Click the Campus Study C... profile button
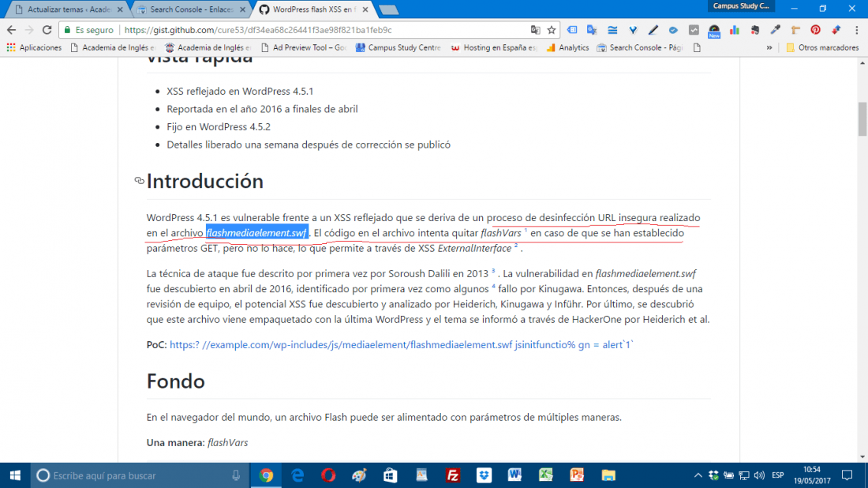Image resolution: width=868 pixels, height=488 pixels. coord(741,6)
